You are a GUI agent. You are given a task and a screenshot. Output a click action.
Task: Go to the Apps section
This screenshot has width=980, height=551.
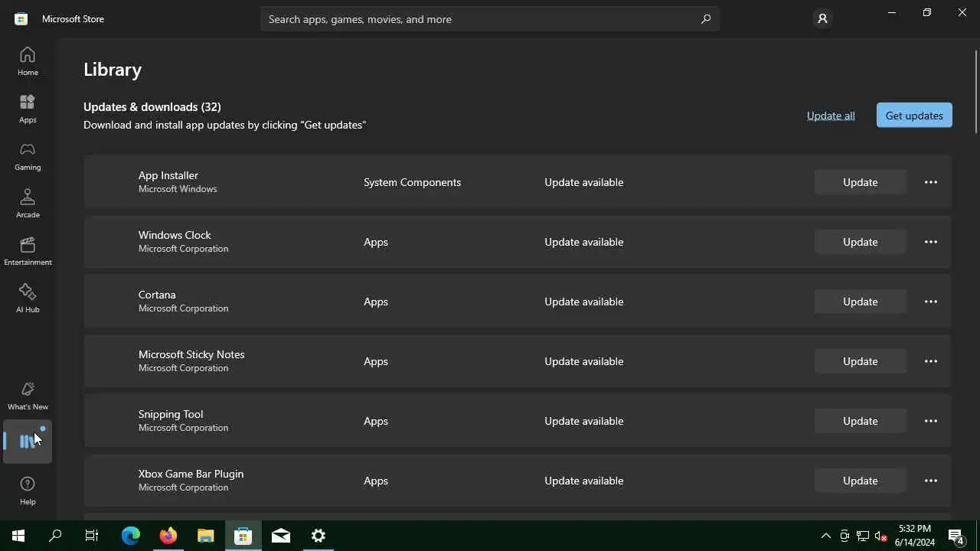28,109
